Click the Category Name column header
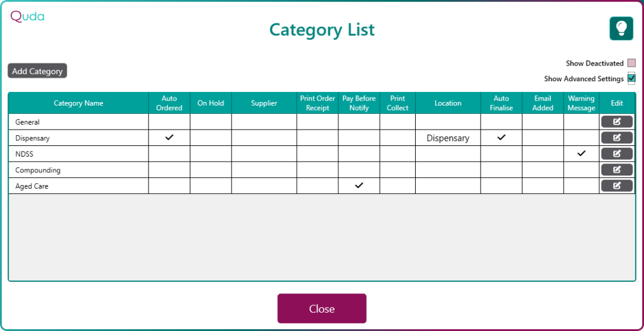644x331 pixels. tap(79, 103)
